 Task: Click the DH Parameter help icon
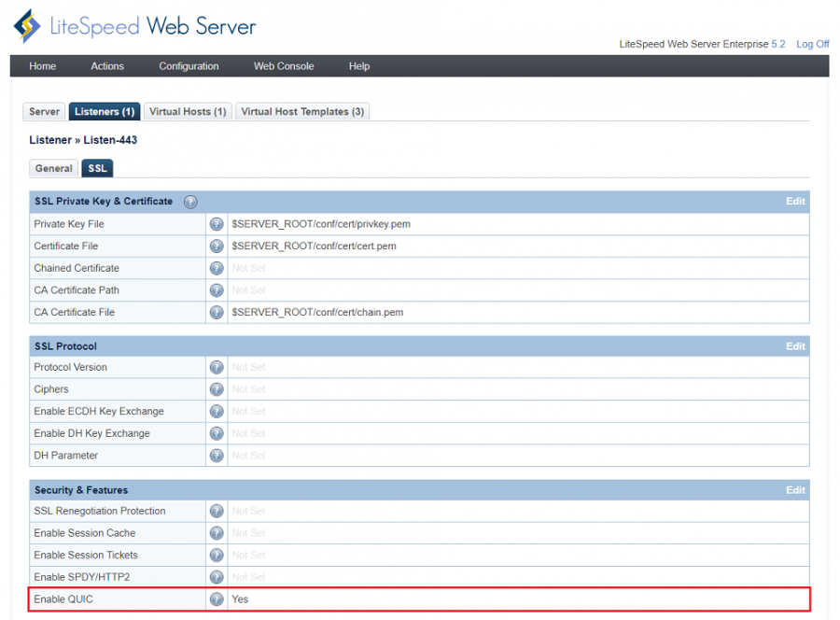[x=217, y=455]
